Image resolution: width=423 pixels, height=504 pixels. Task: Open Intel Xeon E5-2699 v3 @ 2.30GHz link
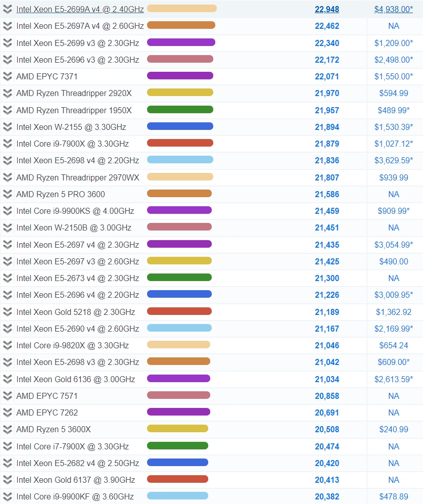pos(78,43)
